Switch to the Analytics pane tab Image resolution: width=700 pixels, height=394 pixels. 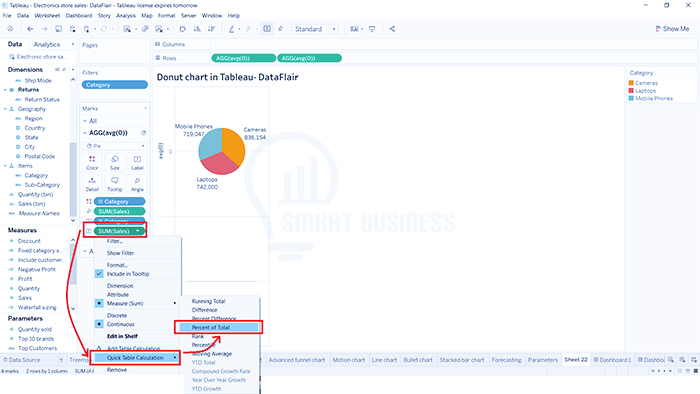point(47,45)
